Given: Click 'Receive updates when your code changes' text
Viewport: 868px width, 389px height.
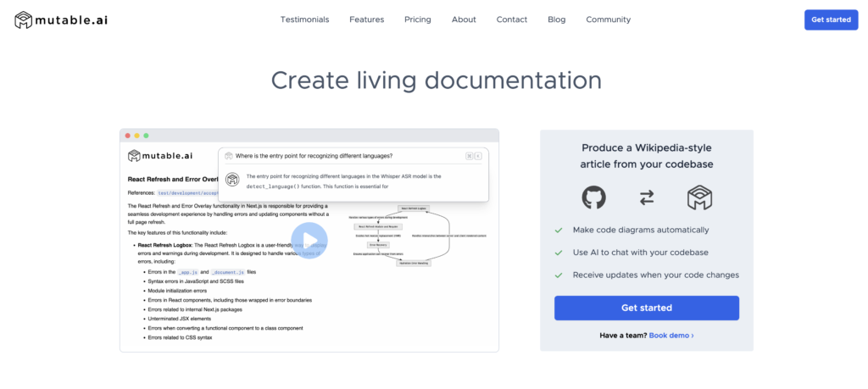Looking at the screenshot, I should click(656, 275).
